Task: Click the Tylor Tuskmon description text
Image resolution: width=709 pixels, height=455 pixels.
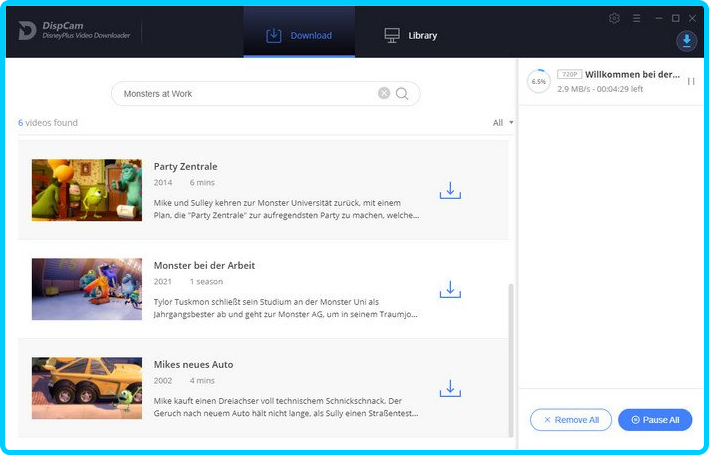Action: [285, 308]
